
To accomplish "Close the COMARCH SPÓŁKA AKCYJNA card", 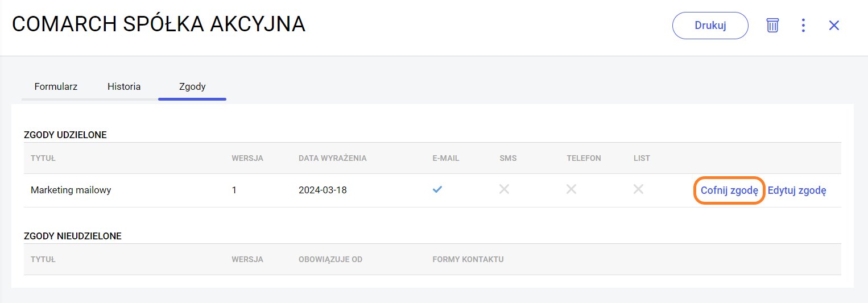I will tap(834, 26).
